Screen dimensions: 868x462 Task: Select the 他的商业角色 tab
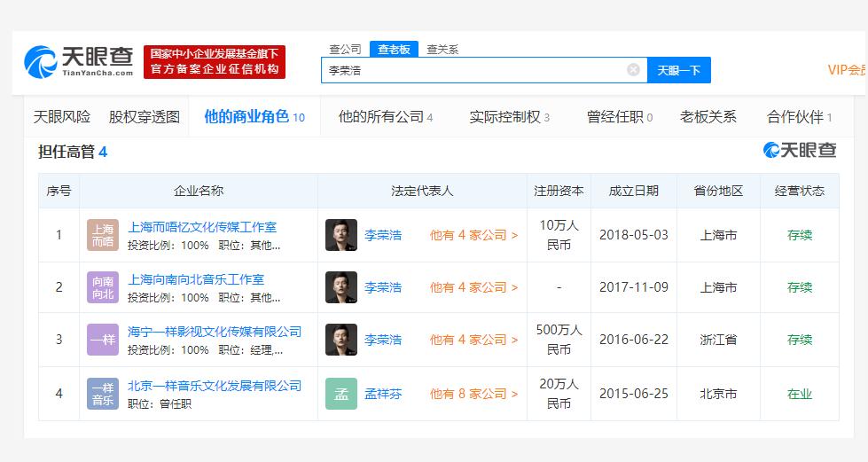[x=254, y=117]
